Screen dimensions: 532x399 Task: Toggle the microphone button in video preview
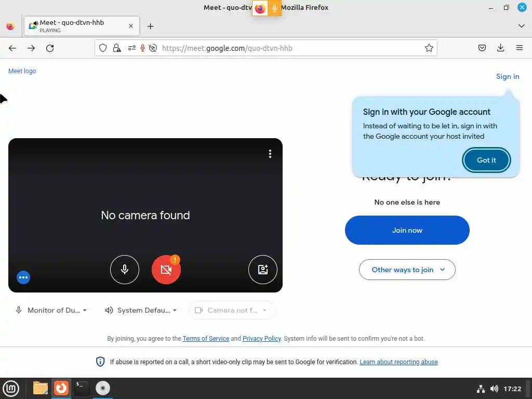pyautogui.click(x=125, y=270)
